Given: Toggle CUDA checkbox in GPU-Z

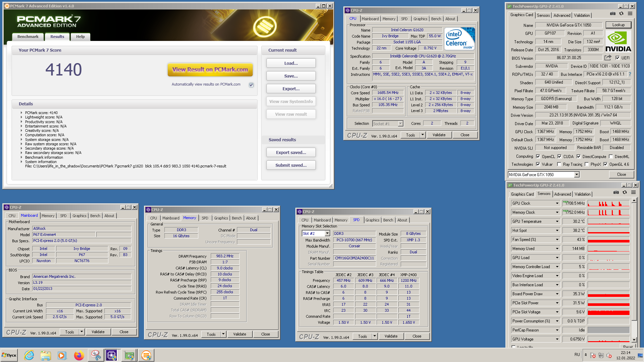Looking at the screenshot, I should (x=559, y=156).
